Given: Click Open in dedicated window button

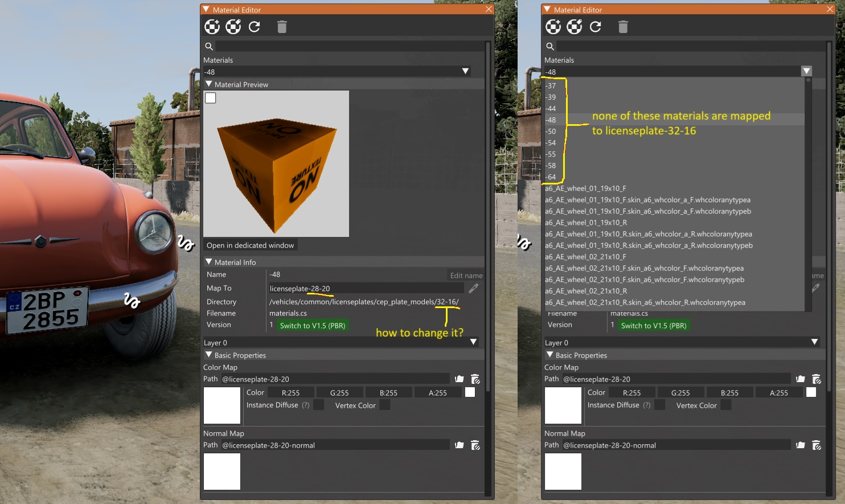Looking at the screenshot, I should 251,245.
